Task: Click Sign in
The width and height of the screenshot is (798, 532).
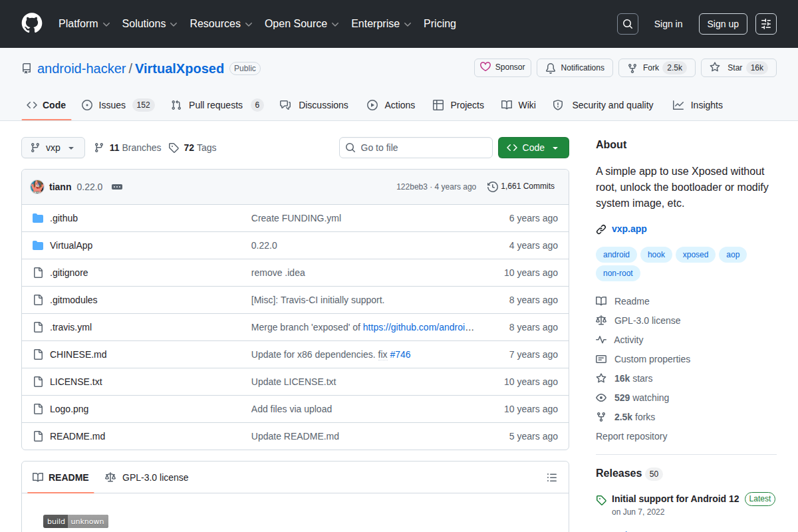Action: 668,24
